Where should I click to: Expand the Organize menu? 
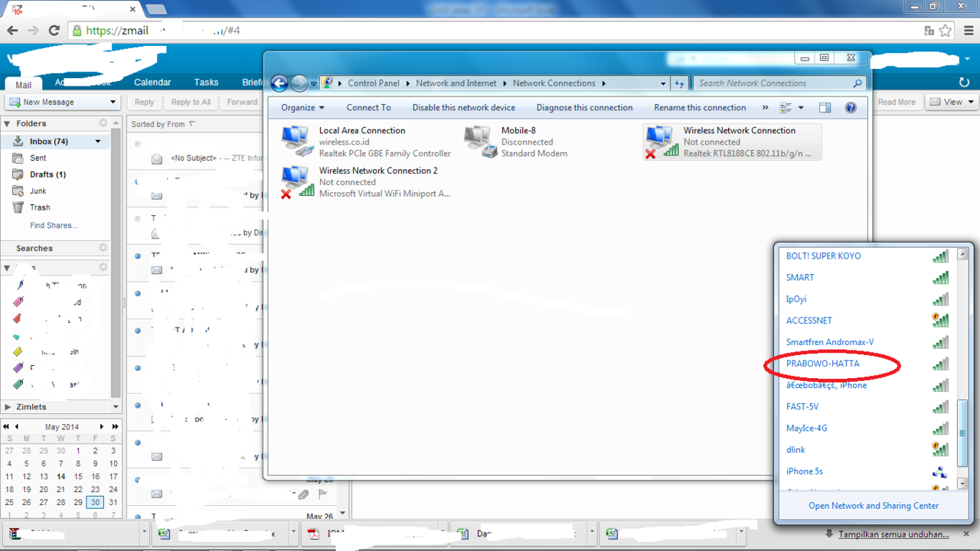point(302,108)
